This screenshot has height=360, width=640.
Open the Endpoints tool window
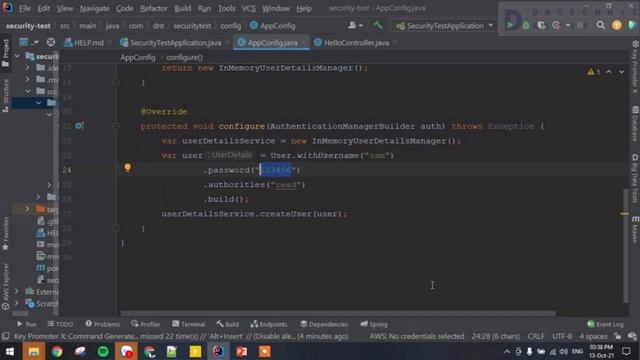(x=269, y=324)
